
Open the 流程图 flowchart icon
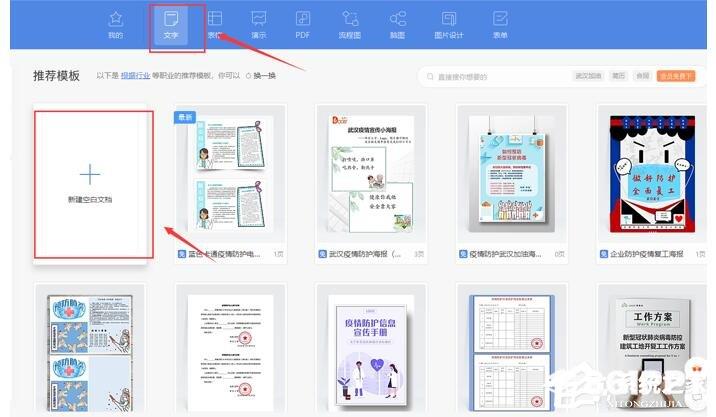(x=350, y=19)
